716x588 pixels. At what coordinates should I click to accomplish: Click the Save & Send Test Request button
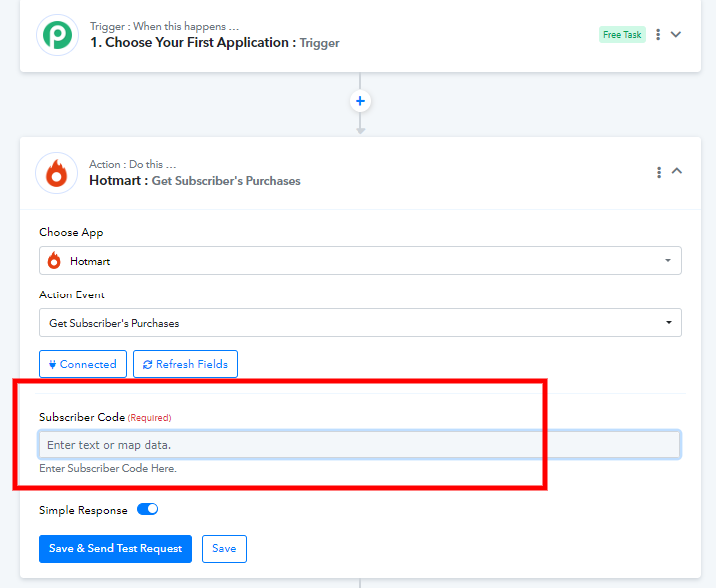pos(115,549)
